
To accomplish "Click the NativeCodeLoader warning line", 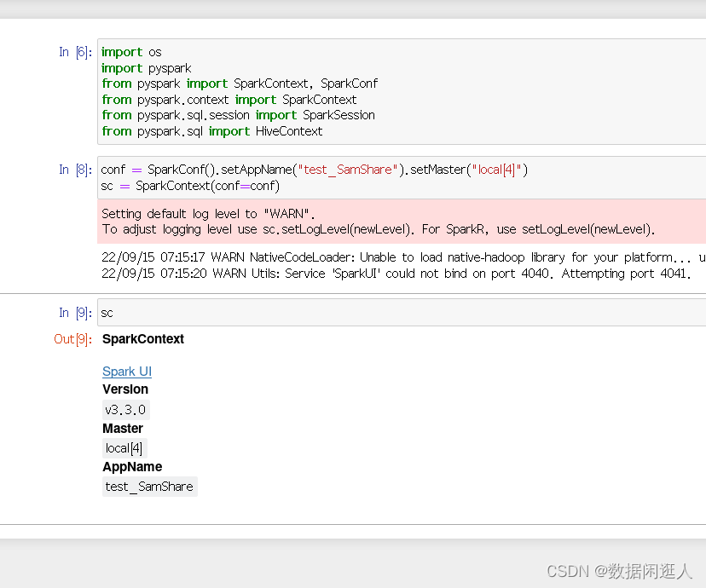I will (403, 257).
